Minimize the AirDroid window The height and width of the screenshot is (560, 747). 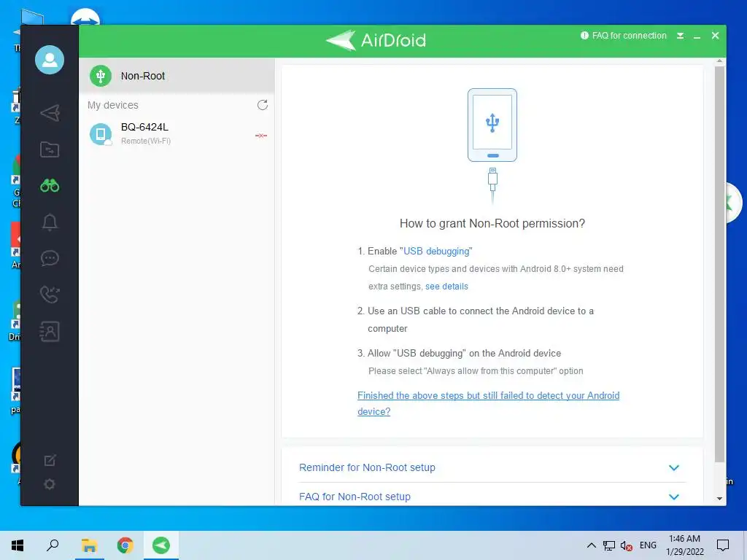click(697, 36)
